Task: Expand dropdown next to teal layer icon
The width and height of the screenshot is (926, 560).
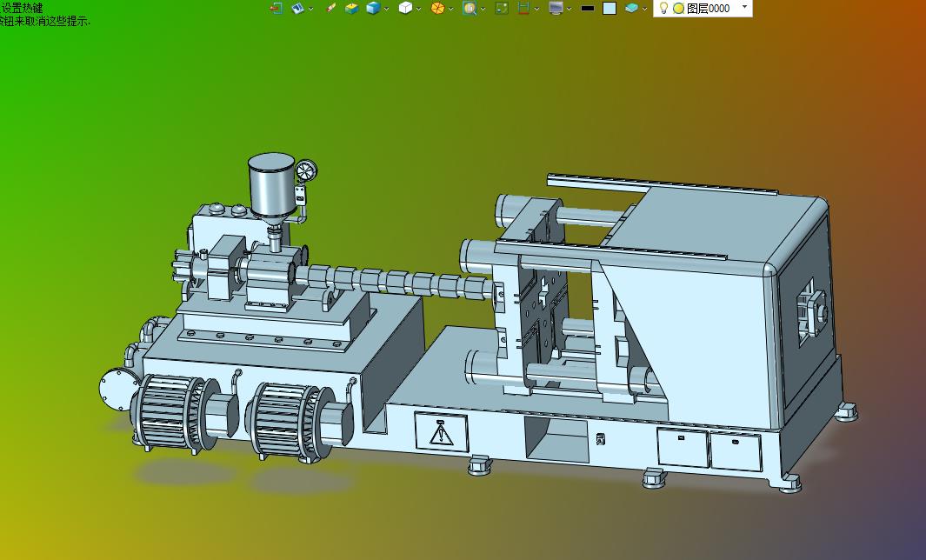Action: [x=644, y=9]
